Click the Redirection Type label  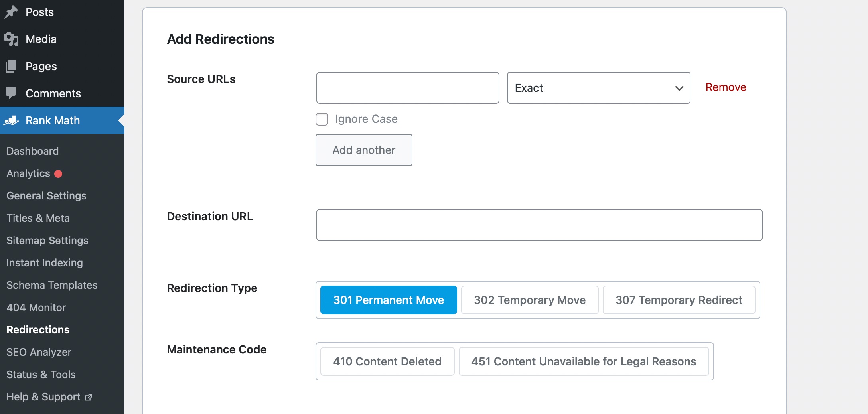pyautogui.click(x=212, y=288)
